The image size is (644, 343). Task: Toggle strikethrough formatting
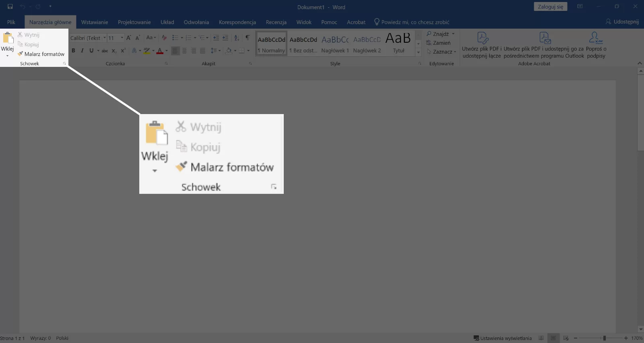click(x=105, y=50)
